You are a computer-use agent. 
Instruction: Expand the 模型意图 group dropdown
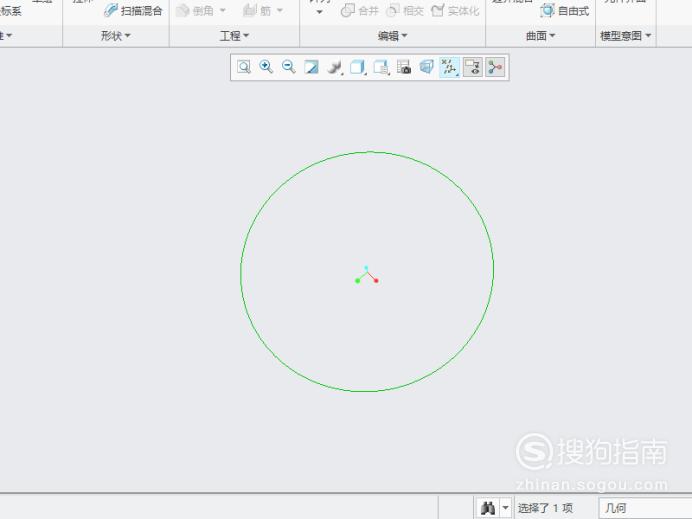[626, 36]
